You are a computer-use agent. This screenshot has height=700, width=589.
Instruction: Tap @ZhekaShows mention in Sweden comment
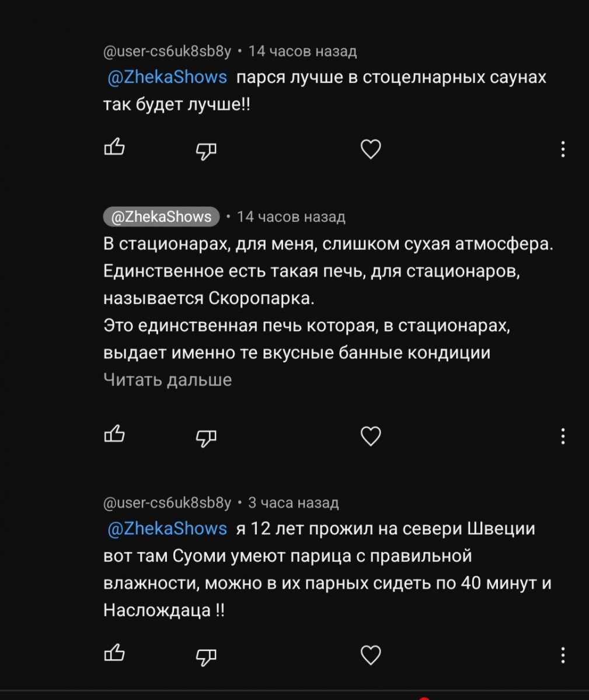click(x=168, y=528)
